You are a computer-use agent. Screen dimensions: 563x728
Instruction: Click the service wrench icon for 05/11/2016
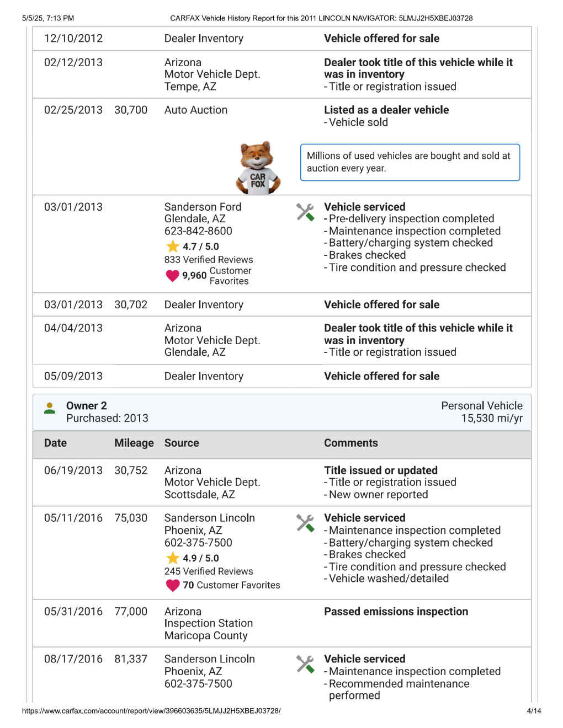305,523
